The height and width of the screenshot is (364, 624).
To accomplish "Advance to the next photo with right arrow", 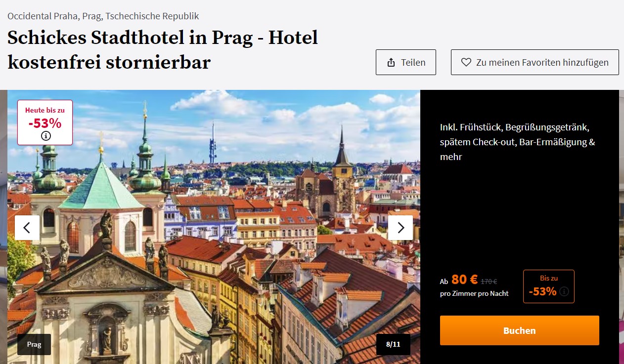I will (401, 228).
